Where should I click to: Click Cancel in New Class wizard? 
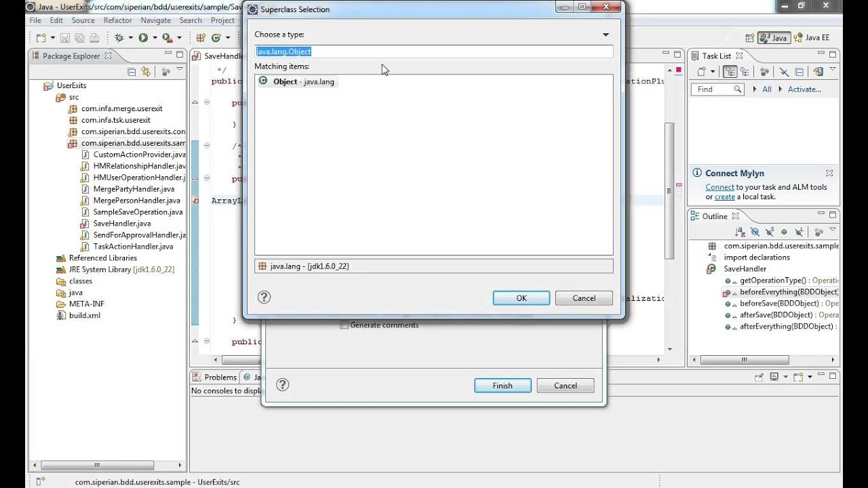565,385
